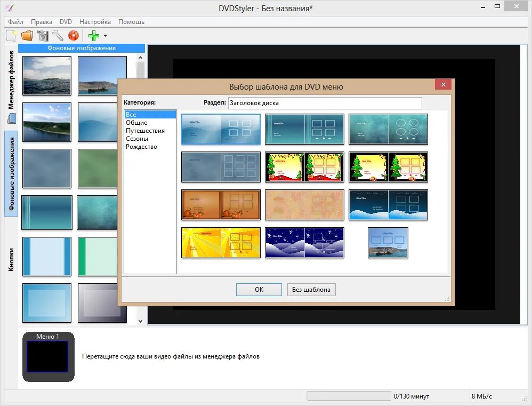Add a file with the green plus icon
The image size is (532, 406).
point(94,35)
